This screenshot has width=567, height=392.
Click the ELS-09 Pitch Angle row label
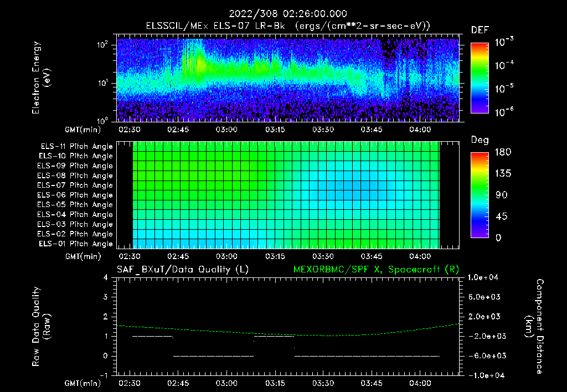[75, 166]
